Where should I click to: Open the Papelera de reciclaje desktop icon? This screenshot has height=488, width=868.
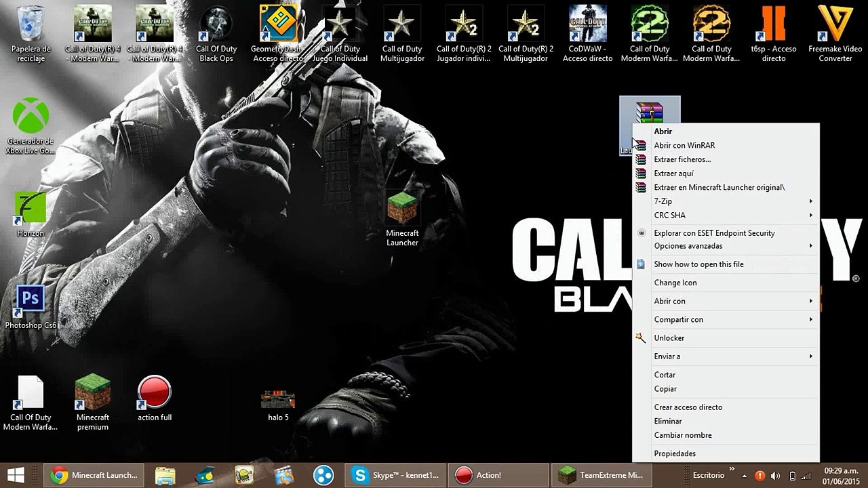click(x=31, y=34)
